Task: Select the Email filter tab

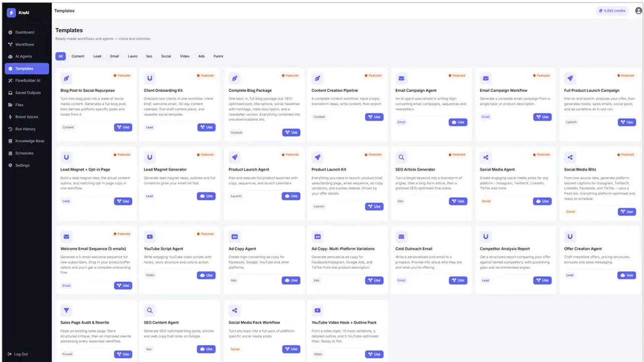Action: click(x=115, y=56)
